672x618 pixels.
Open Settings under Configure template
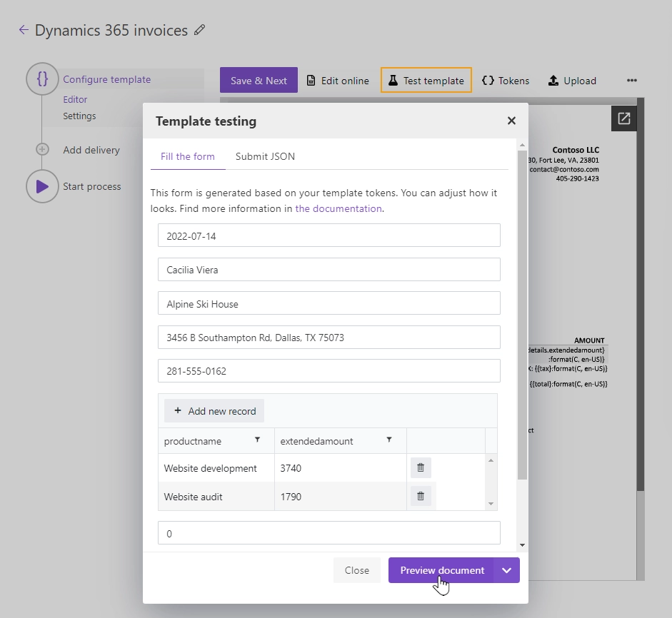click(x=79, y=116)
